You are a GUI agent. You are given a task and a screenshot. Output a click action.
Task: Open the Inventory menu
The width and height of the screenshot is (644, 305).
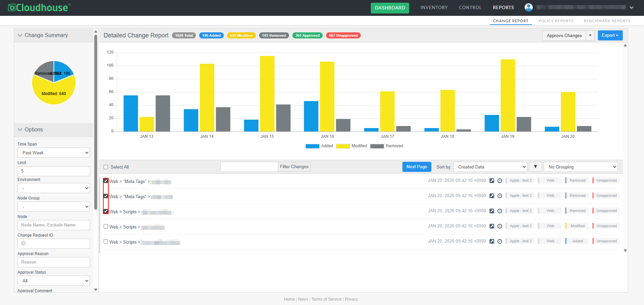tap(434, 7)
